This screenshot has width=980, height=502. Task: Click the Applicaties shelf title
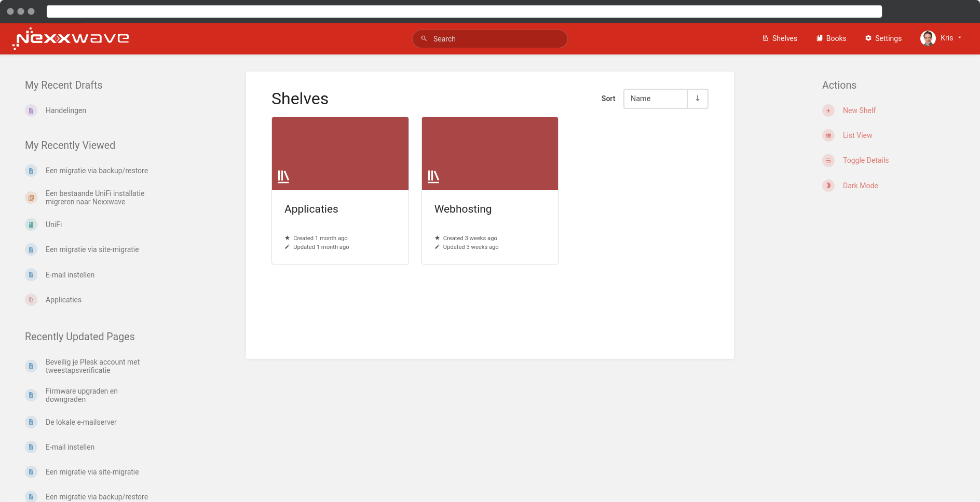tap(311, 209)
